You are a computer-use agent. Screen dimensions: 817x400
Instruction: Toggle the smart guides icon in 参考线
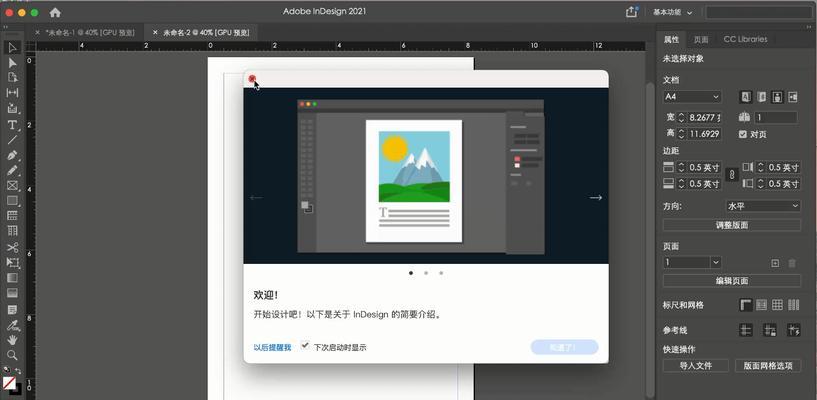[x=794, y=330]
